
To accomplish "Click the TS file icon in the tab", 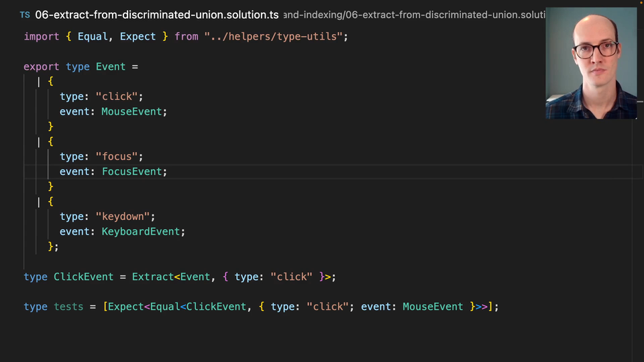I will coord(25,15).
